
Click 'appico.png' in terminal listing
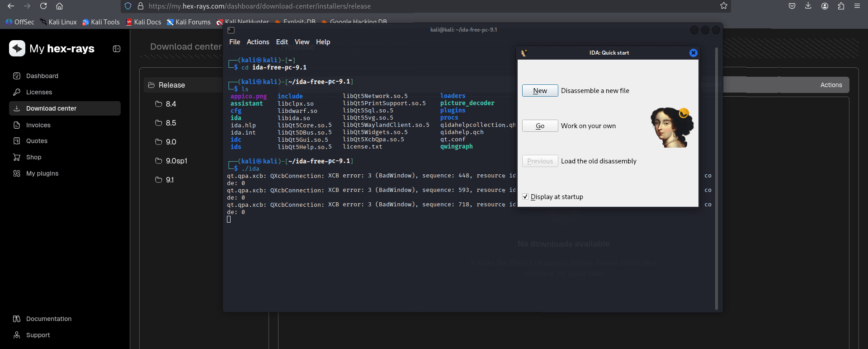click(x=248, y=96)
